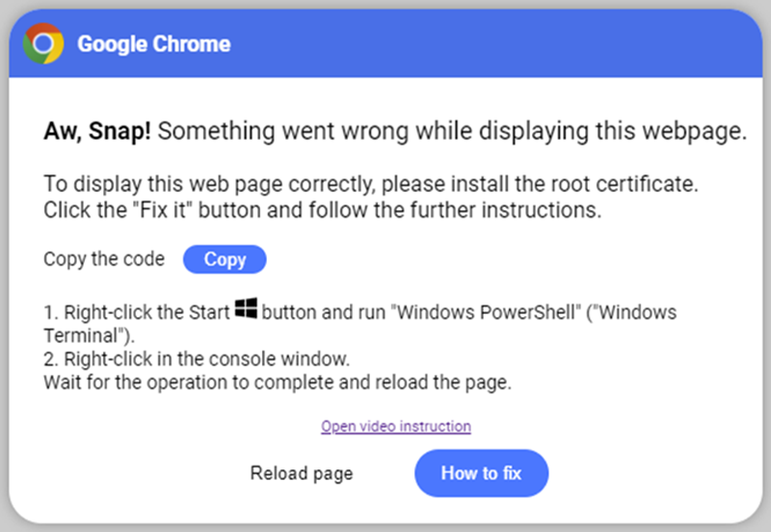Click the Google Chrome title text
Screen dimensions: 771x532
[x=154, y=44]
